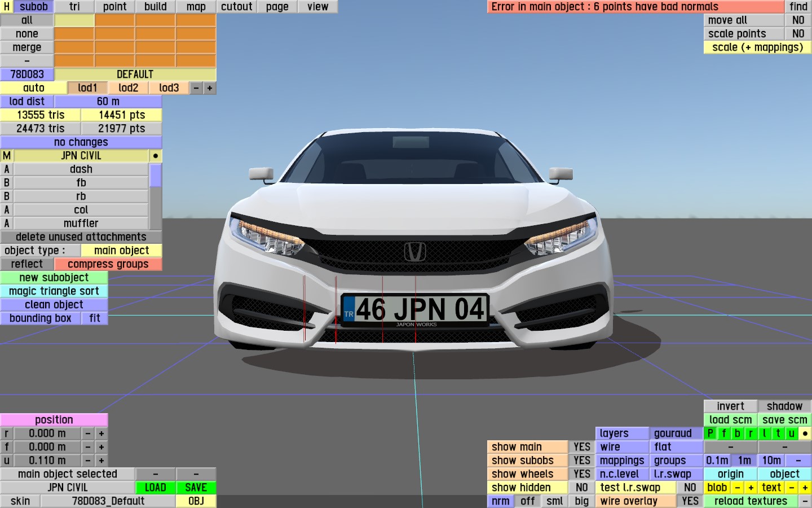The image size is (812, 508).
Task: Click the 78D083 skin ID button
Action: (x=27, y=75)
